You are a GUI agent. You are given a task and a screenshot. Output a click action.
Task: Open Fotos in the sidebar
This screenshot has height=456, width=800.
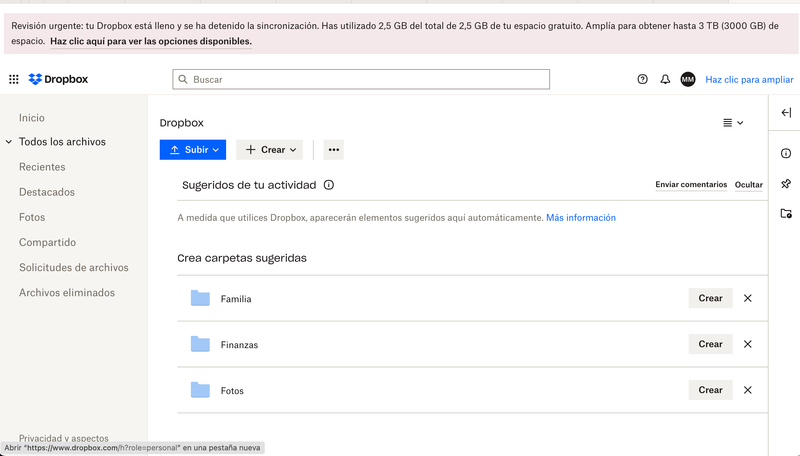pyautogui.click(x=32, y=217)
